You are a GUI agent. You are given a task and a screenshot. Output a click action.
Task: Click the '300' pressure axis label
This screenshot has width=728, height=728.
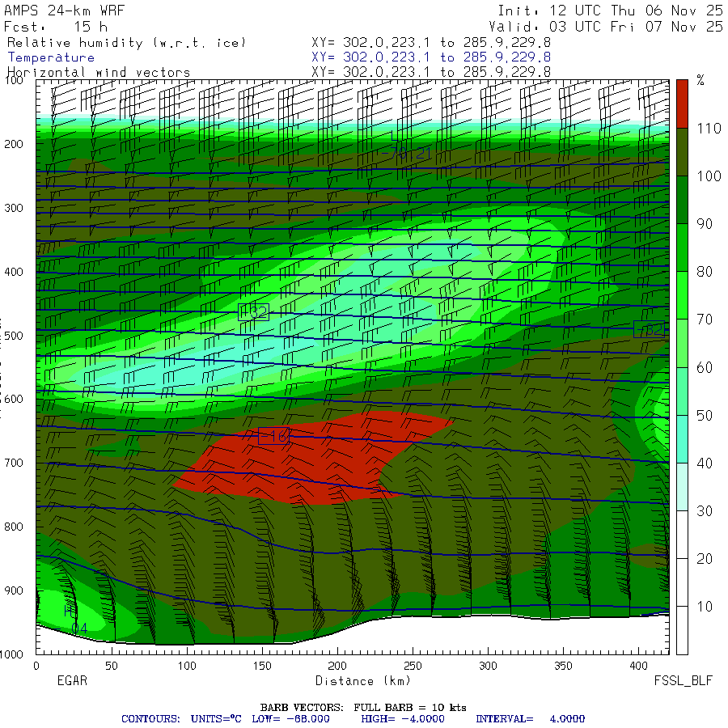pyautogui.click(x=14, y=208)
